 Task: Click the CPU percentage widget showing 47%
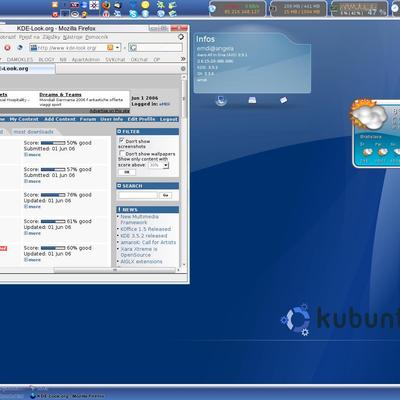click(x=359, y=9)
